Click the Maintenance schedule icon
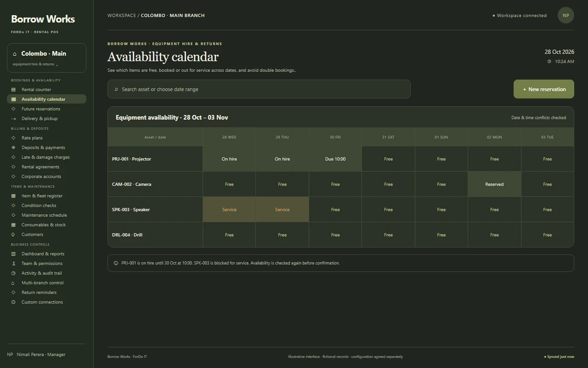The width and height of the screenshot is (588, 368). (x=13, y=215)
